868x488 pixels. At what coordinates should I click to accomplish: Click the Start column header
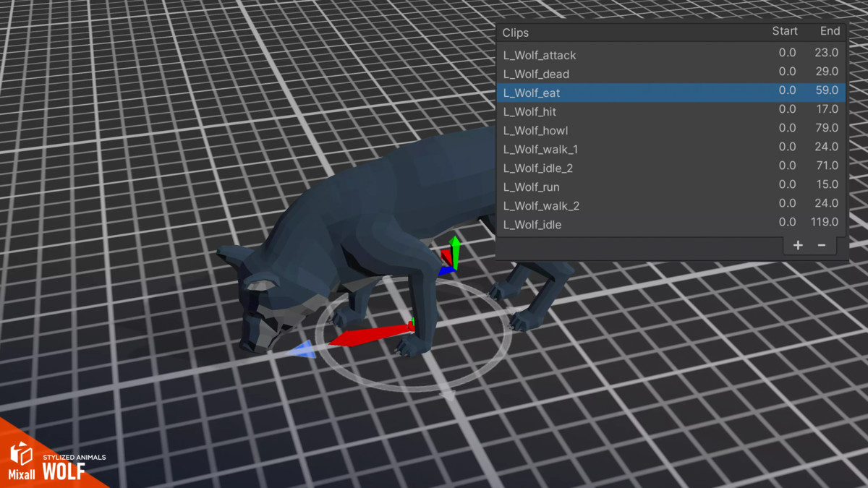coord(785,31)
